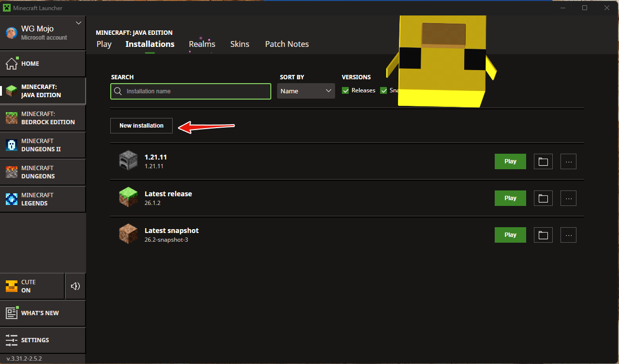Screen dimensions: 619x364
Task: Click launcher version v.3.31.2-2.5.2 text
Action: pyautogui.click(x=24, y=359)
